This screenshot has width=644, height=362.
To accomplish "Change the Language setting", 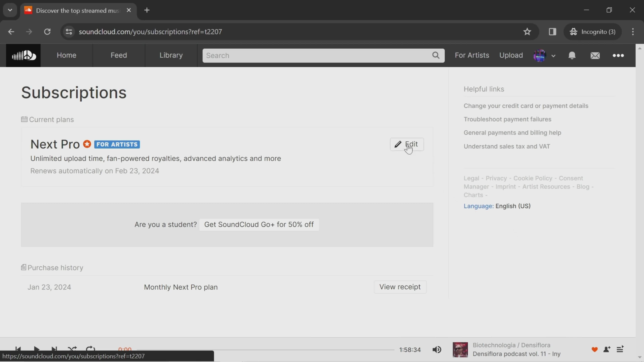I will click(497, 206).
